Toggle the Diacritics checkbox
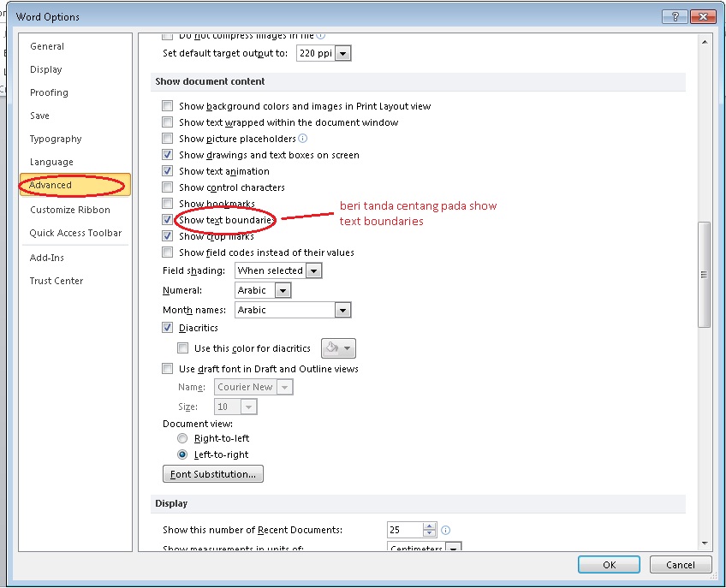726x588 pixels. 167,328
